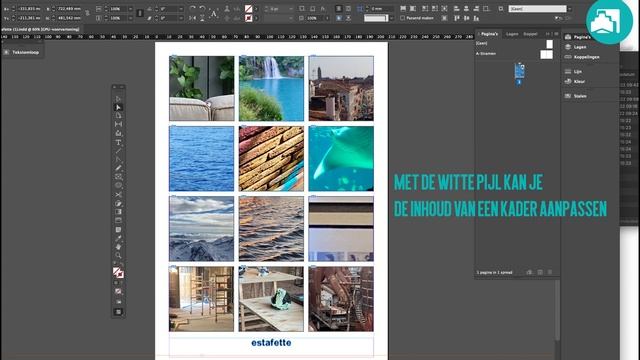640x360 pixels.
Task: Click the flip horizontal icon
Action: coord(193,18)
